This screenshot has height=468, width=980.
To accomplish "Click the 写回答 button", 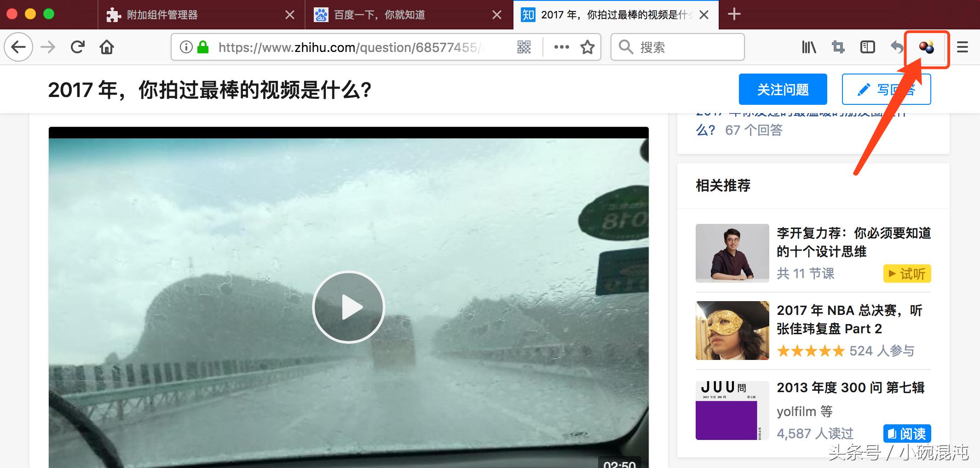I will click(886, 89).
